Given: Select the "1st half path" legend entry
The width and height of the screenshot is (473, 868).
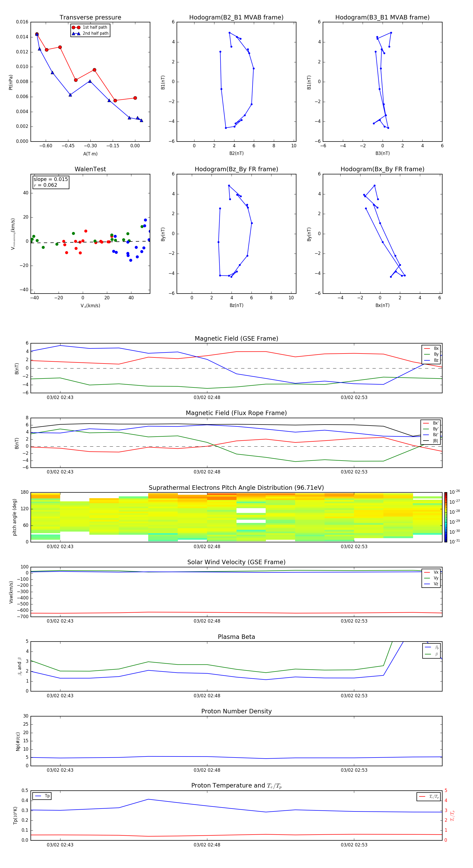Looking at the screenshot, I should tap(90, 27).
